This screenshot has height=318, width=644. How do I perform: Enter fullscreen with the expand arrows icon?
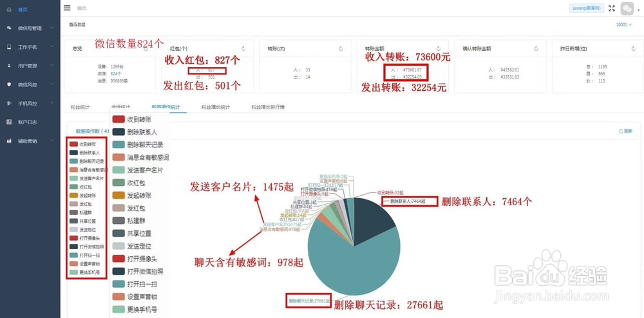coord(612,8)
